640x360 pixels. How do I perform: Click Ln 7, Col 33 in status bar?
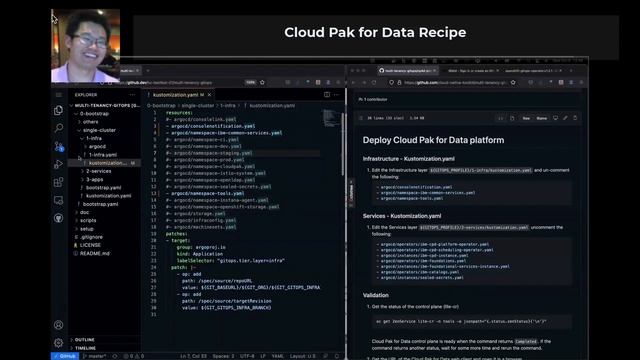click(193, 356)
